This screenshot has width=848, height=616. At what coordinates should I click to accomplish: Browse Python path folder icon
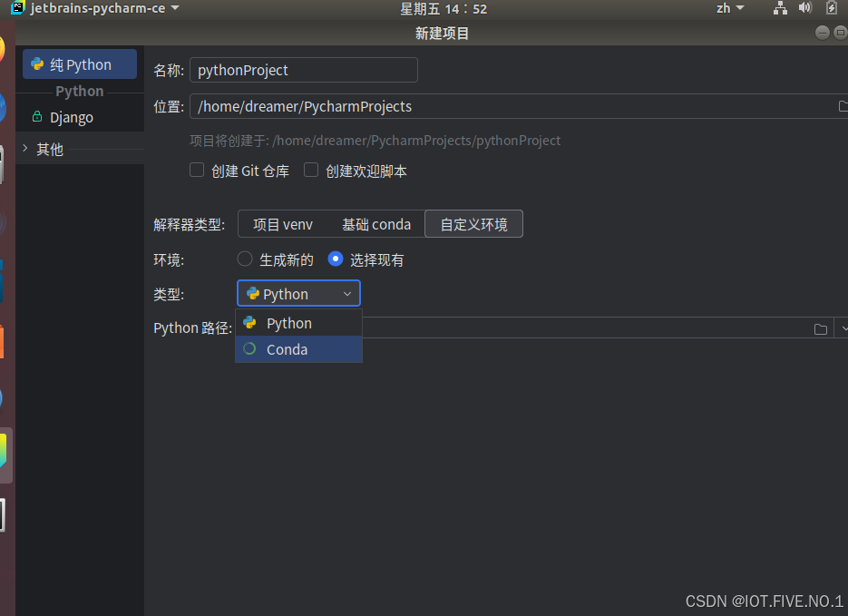pos(821,328)
